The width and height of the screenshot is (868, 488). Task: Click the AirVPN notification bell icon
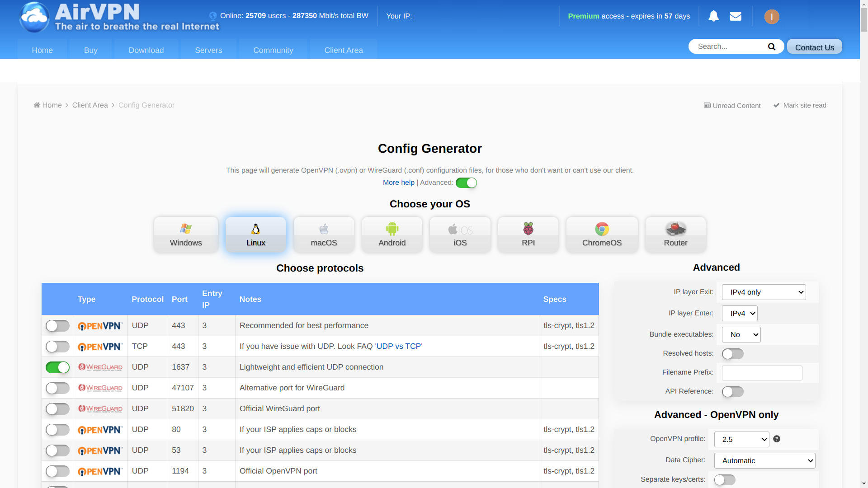coord(713,16)
